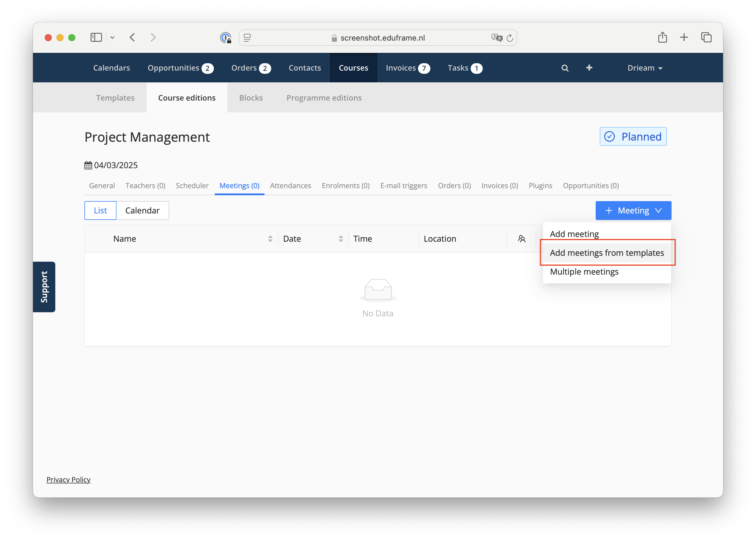
Task: Click the + Meeting dropdown button
Action: click(633, 210)
